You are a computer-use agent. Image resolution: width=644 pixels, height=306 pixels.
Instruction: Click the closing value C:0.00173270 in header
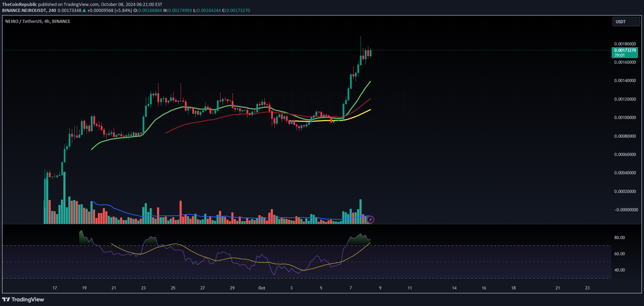point(236,11)
